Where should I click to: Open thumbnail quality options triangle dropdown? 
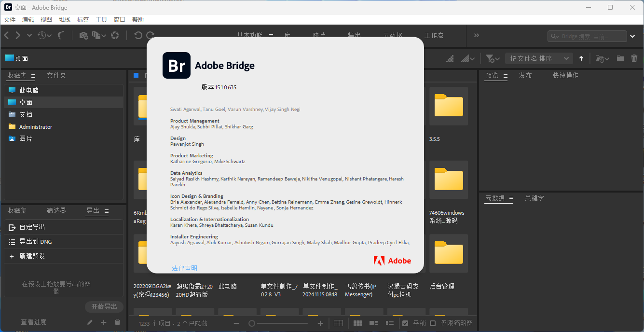[468, 58]
